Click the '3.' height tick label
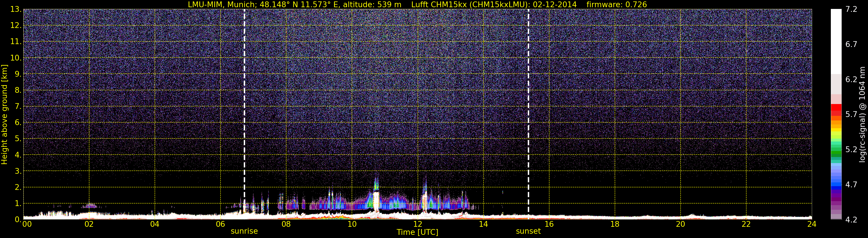The height and width of the screenshot is (238, 868). point(18,171)
